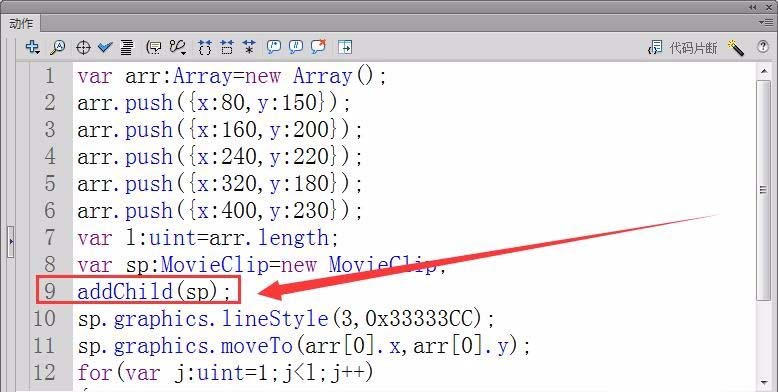Click the line 'var l:uint=arr.length;'
Screen dimensions: 778x392
(x=208, y=238)
